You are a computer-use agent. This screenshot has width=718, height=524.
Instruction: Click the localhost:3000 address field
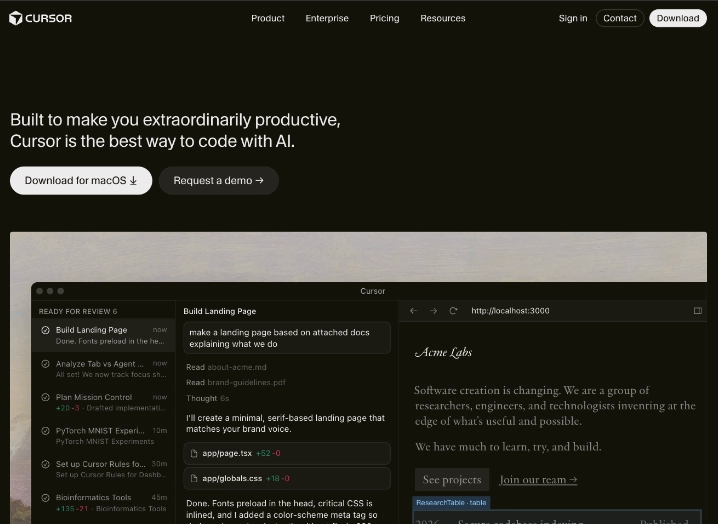[510, 311]
